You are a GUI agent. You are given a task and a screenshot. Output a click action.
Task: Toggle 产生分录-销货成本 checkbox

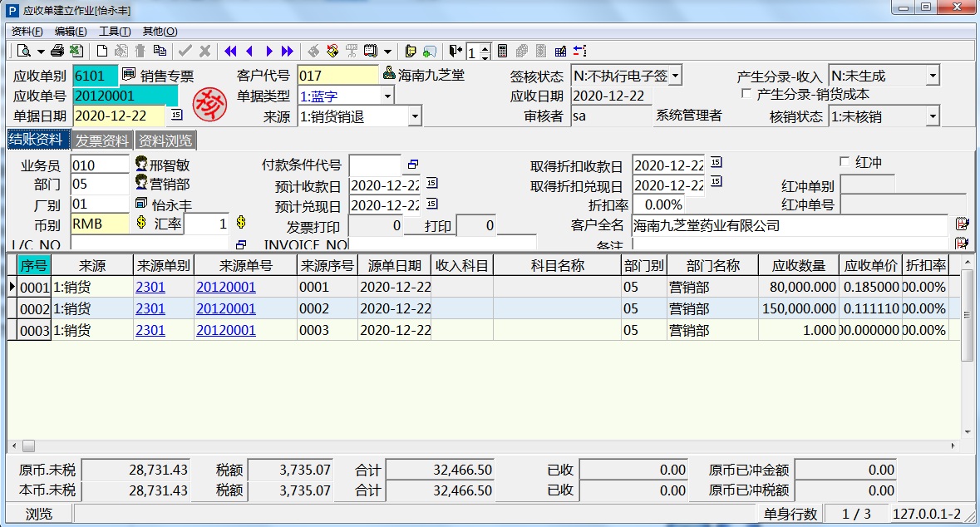746,93
